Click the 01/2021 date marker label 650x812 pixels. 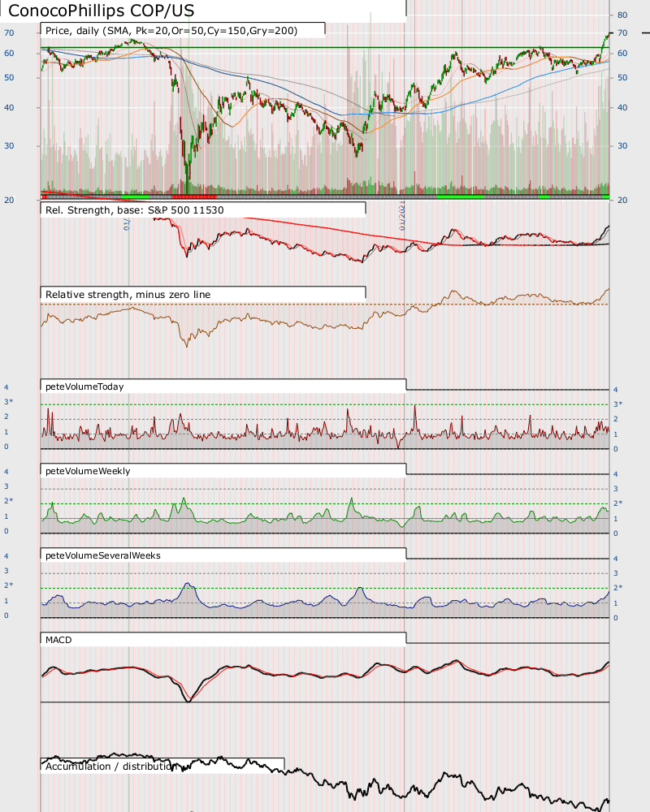(402, 215)
